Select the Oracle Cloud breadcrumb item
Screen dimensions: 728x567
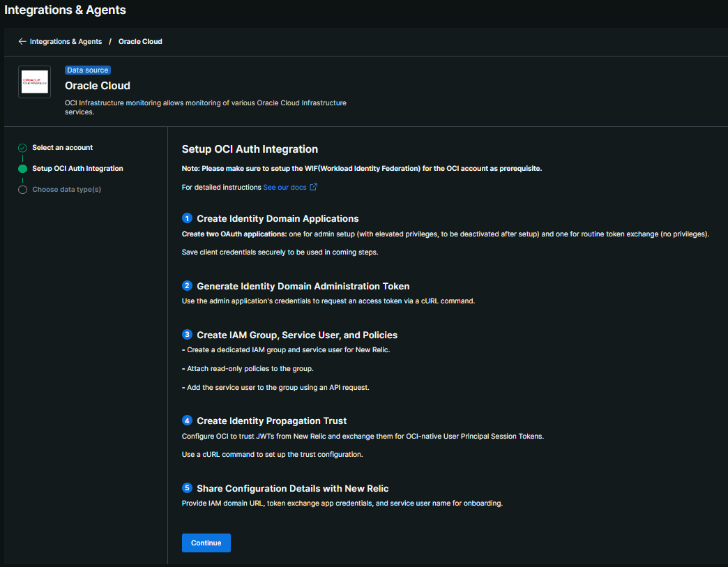(139, 41)
